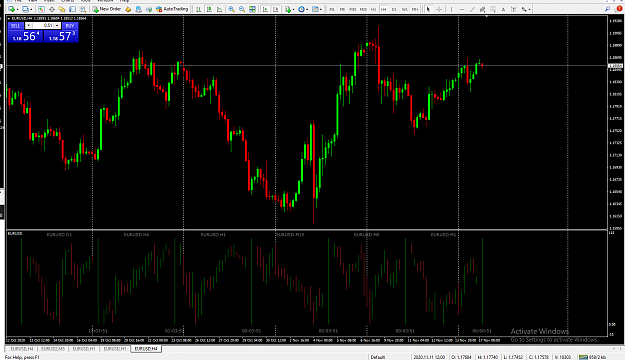Select the highlighted EURUSD,H4 chart tab

click(x=146, y=349)
